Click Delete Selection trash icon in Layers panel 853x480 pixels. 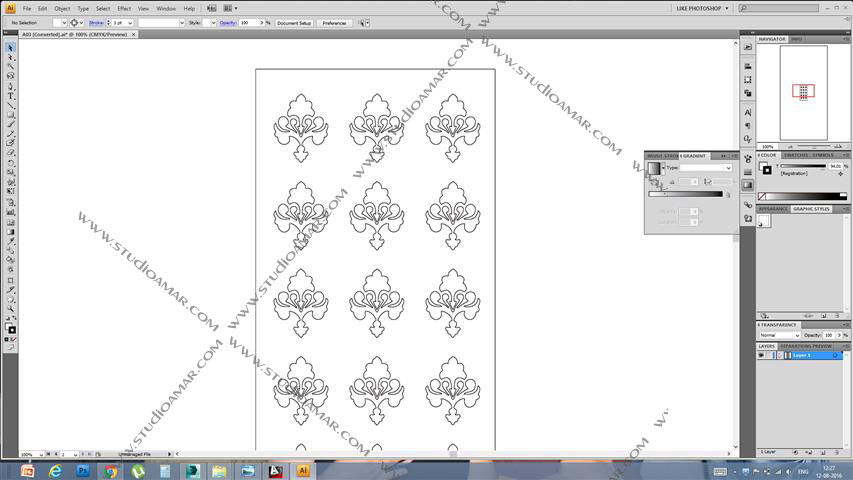(x=837, y=452)
